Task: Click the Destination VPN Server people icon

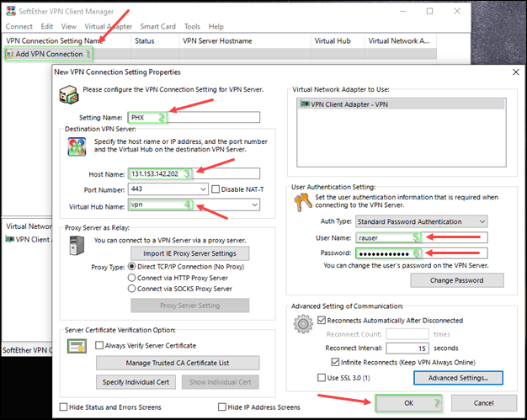Action: click(x=77, y=146)
